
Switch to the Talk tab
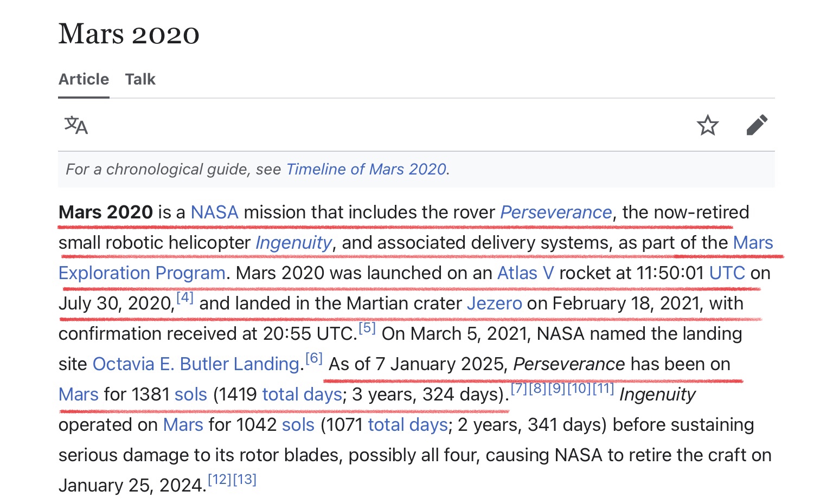click(140, 80)
